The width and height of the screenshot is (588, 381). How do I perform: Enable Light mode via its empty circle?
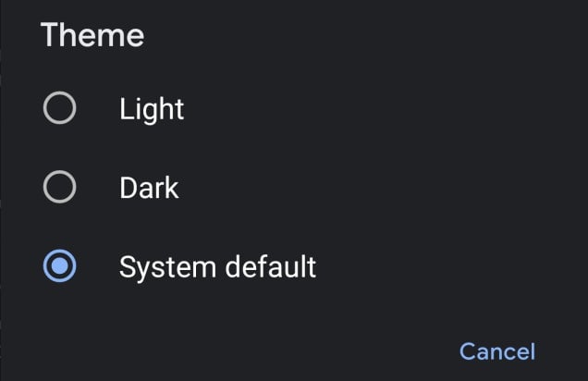coord(60,110)
